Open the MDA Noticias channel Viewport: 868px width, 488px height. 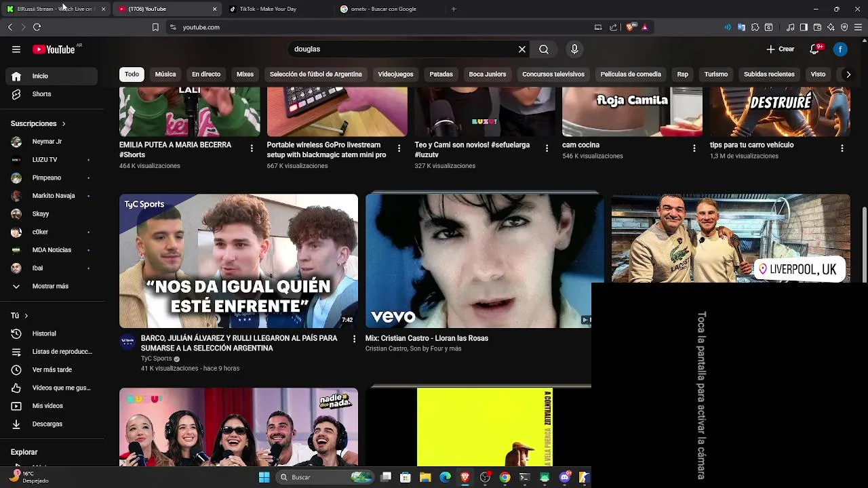point(52,250)
